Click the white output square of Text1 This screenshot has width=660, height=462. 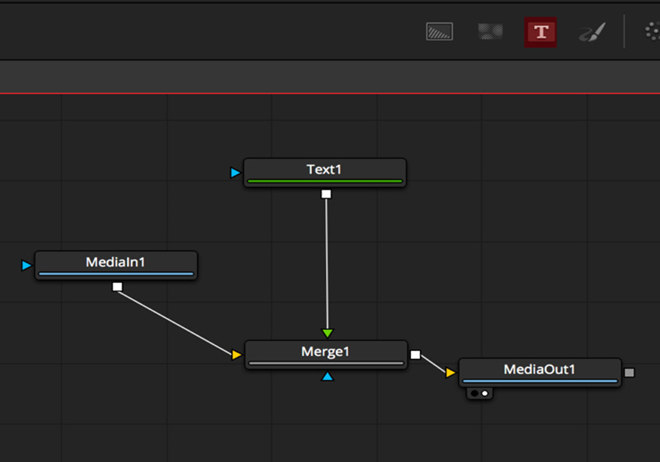(326, 195)
